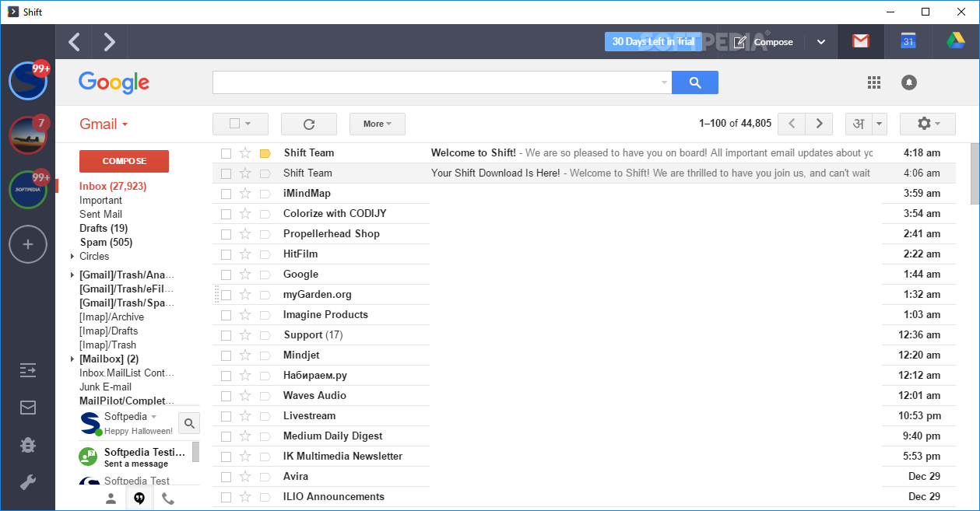Go forward with the right arrow in Shift toolbar
980x511 pixels.
coord(109,42)
